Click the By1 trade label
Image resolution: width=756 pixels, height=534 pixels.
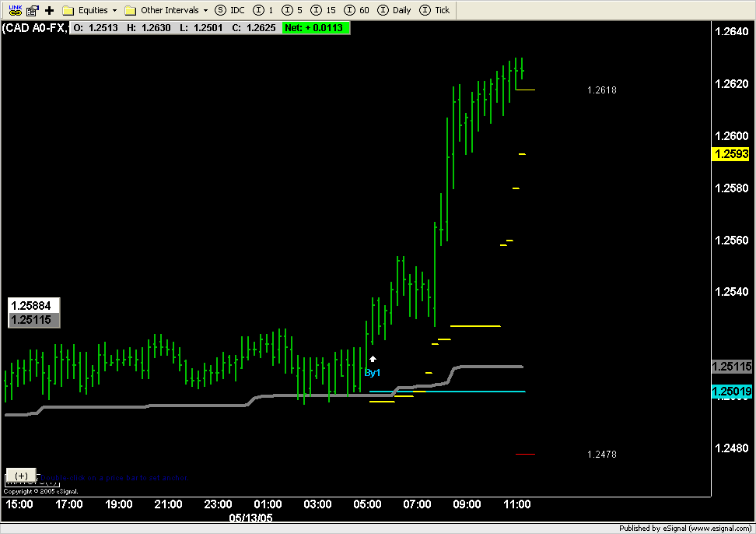pyautogui.click(x=373, y=373)
